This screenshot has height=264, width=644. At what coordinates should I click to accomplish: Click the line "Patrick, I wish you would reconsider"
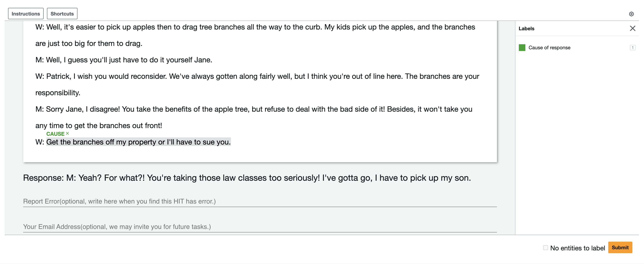tap(257, 84)
